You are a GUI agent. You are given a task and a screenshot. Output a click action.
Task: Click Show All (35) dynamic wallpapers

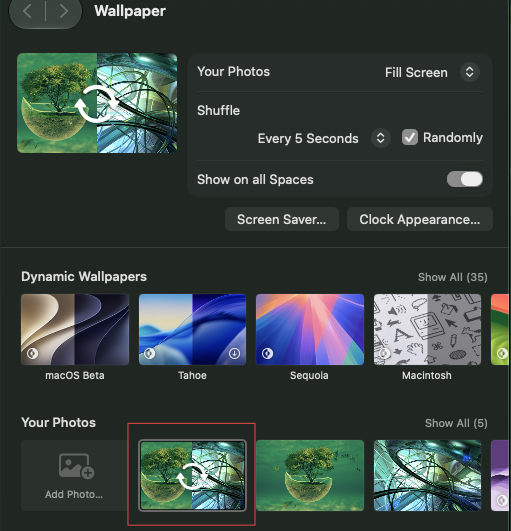(453, 277)
